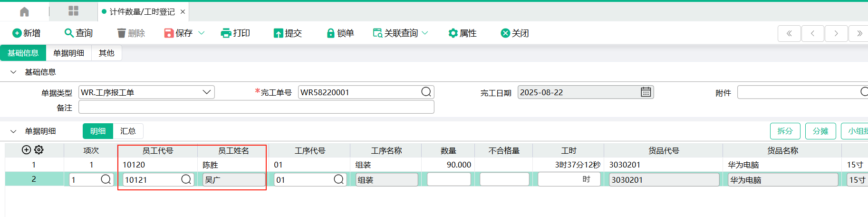The height and width of the screenshot is (217, 868).
Task: Open the 属性 properties settings
Action: coord(462,33)
